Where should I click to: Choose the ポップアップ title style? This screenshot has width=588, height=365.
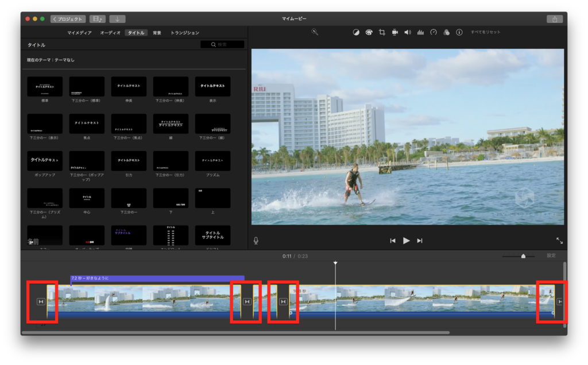point(45,161)
